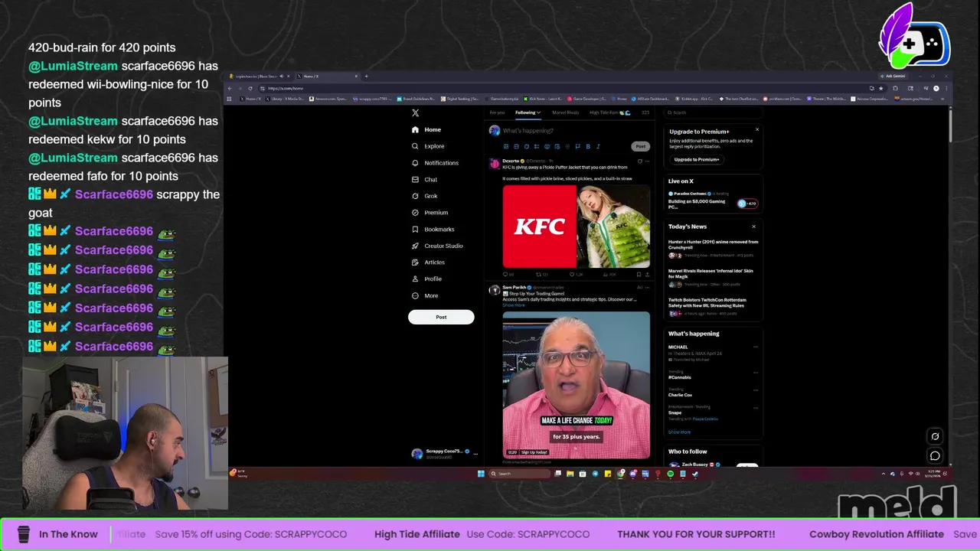This screenshot has height=551, width=980.
Task: Open the emoji picker in composer
Action: (547, 146)
